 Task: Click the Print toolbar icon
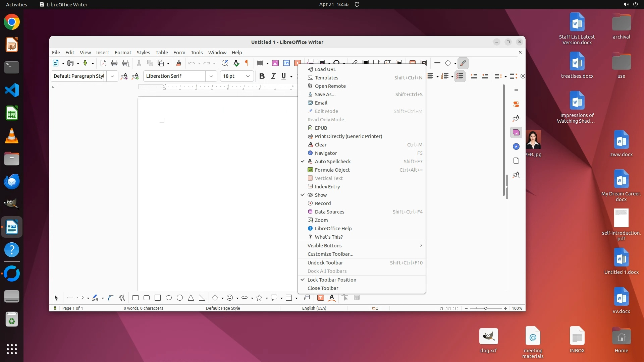point(114,63)
